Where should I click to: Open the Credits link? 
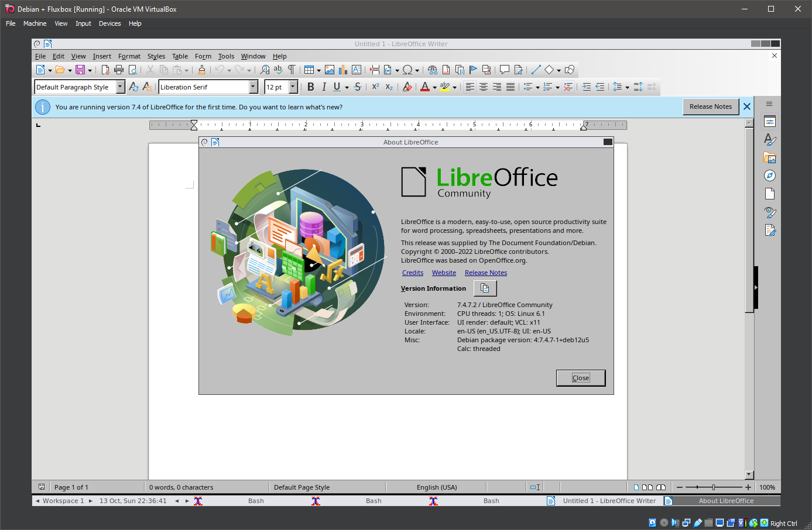[412, 273]
